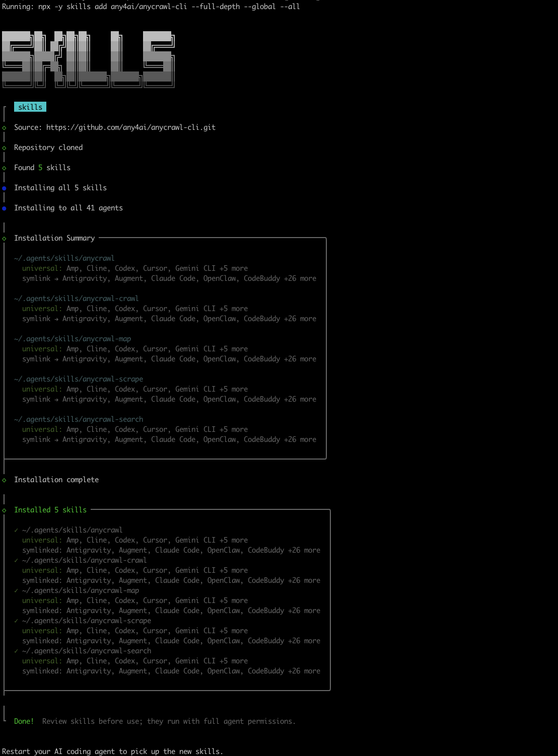Click the 'symlink →' line under anycrawl-map in Installation Summary
The height and width of the screenshot is (756, 558).
tap(169, 359)
